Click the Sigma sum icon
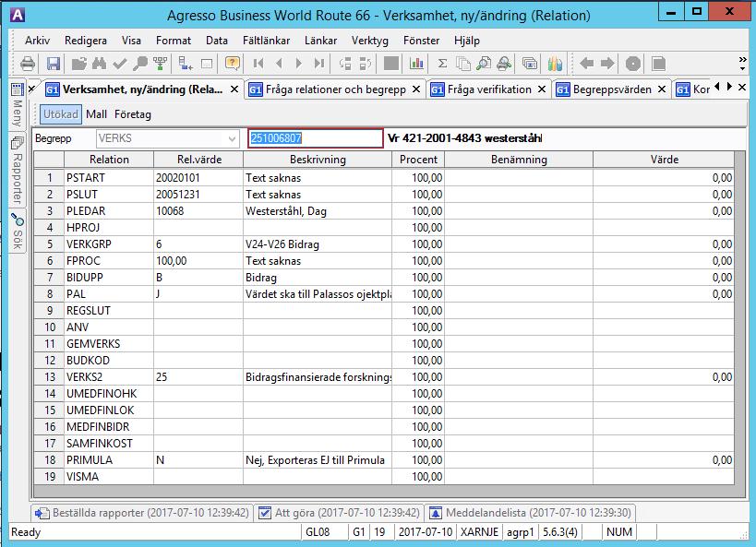This screenshot has width=756, height=547. [x=442, y=64]
